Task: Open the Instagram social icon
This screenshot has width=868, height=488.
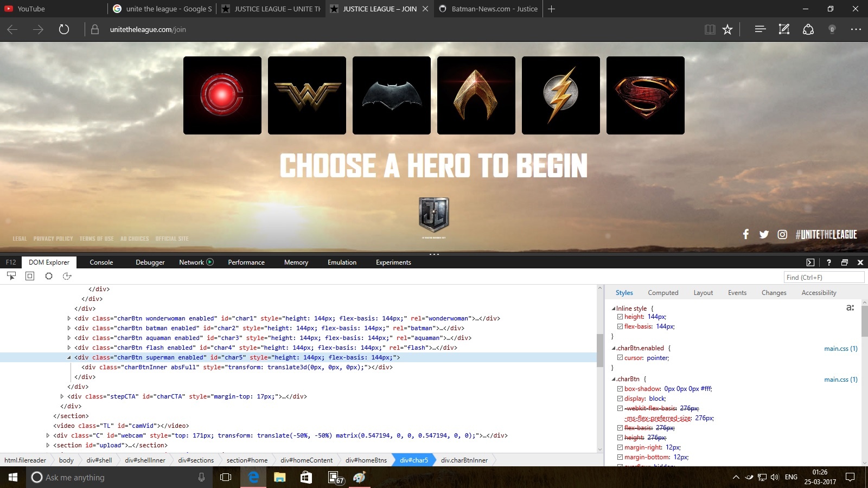Action: [x=782, y=234]
